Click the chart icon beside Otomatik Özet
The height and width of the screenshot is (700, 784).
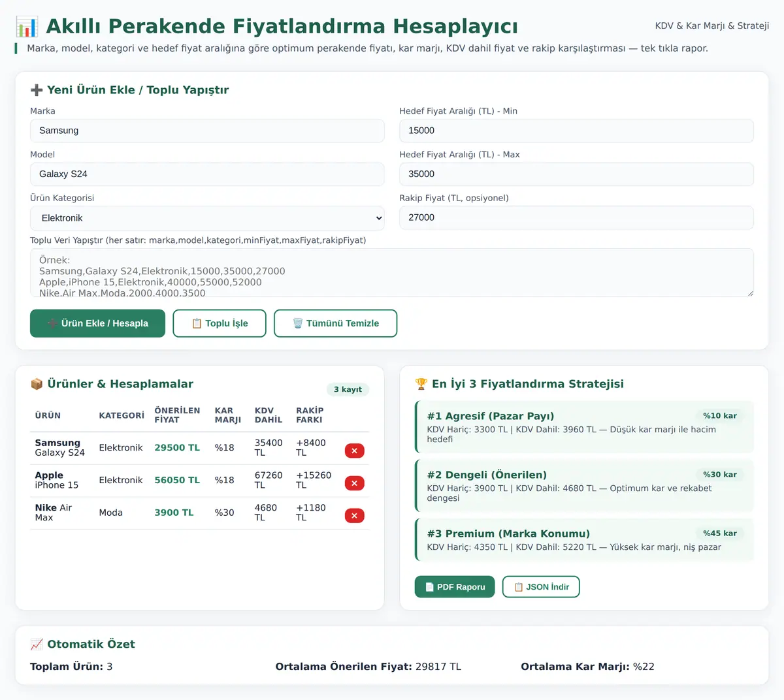click(37, 644)
